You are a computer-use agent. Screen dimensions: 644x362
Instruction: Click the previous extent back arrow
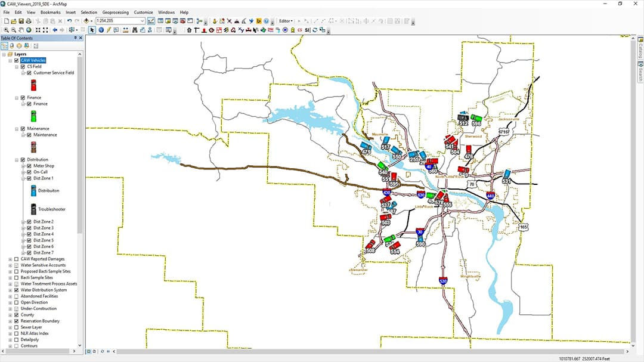(55, 30)
